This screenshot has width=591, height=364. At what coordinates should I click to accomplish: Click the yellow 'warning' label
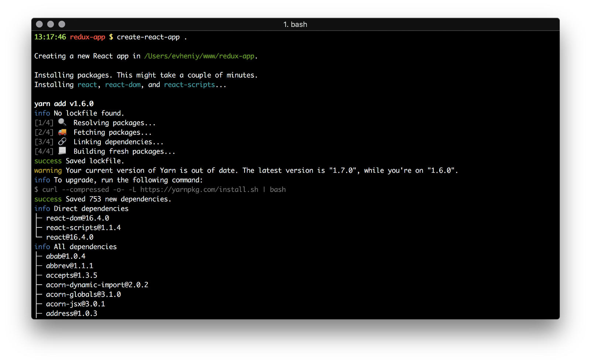pos(48,171)
